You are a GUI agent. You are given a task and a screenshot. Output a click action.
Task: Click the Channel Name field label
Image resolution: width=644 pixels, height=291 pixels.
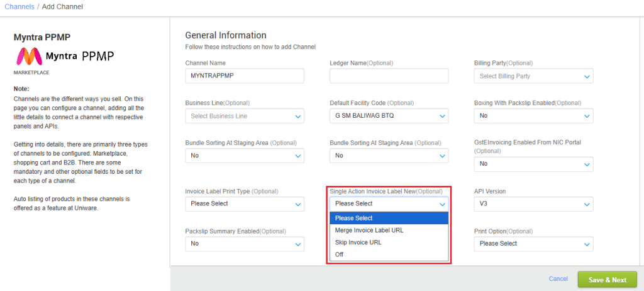[x=206, y=63]
